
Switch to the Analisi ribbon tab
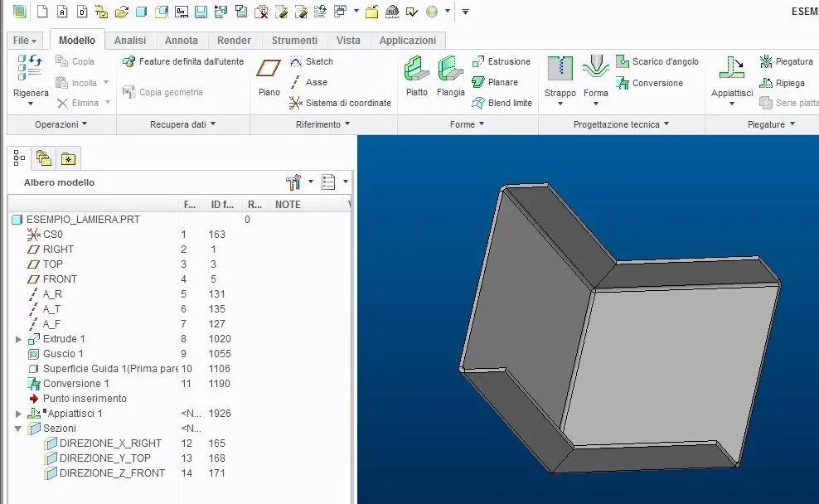tap(130, 40)
